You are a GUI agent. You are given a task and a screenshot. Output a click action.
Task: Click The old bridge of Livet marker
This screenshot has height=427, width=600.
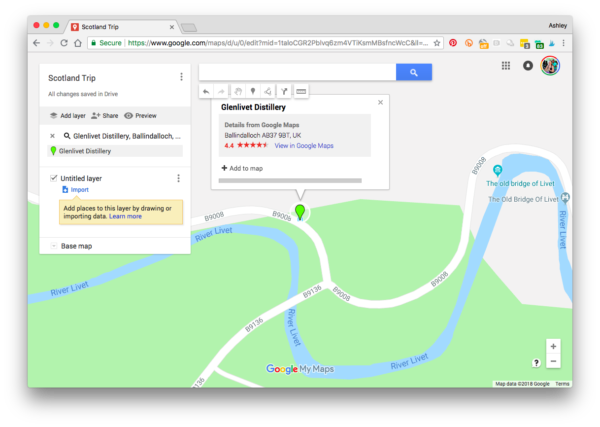coord(497,170)
